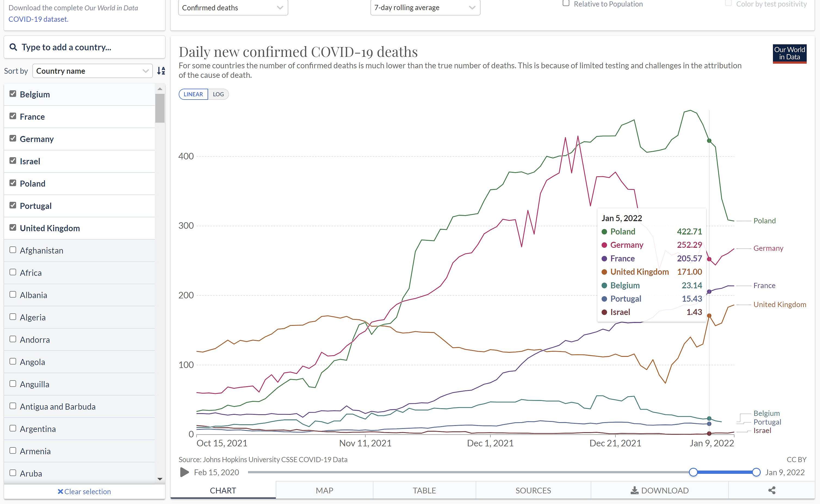Click the Germany line label
820x504 pixels.
768,248
